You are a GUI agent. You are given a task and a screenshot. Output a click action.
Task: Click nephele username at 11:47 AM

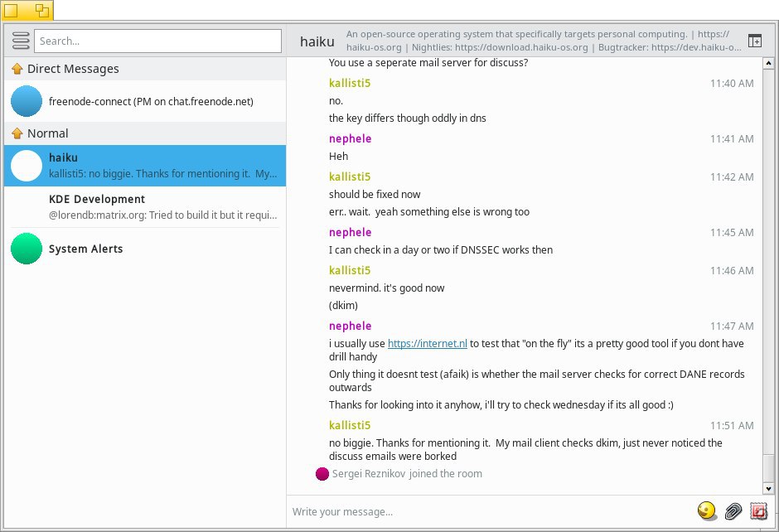(351, 326)
